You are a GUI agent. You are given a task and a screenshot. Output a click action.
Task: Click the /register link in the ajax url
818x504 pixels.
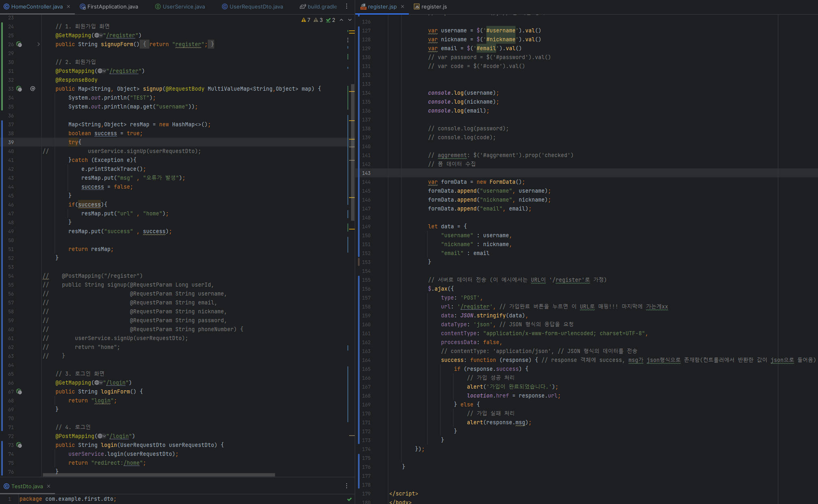[x=475, y=307]
